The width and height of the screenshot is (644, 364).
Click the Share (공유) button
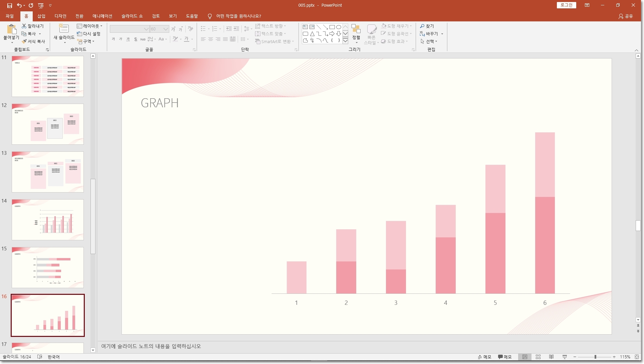[x=626, y=16]
